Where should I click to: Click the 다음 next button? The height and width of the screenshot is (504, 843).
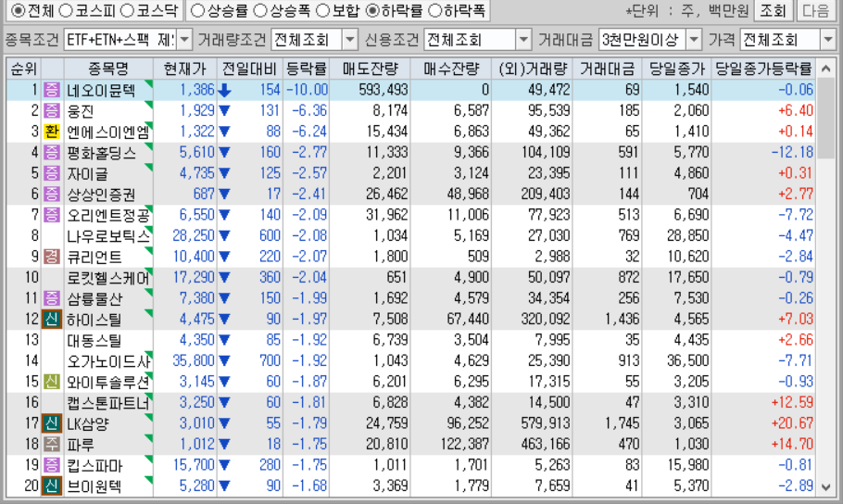pyautogui.click(x=815, y=10)
